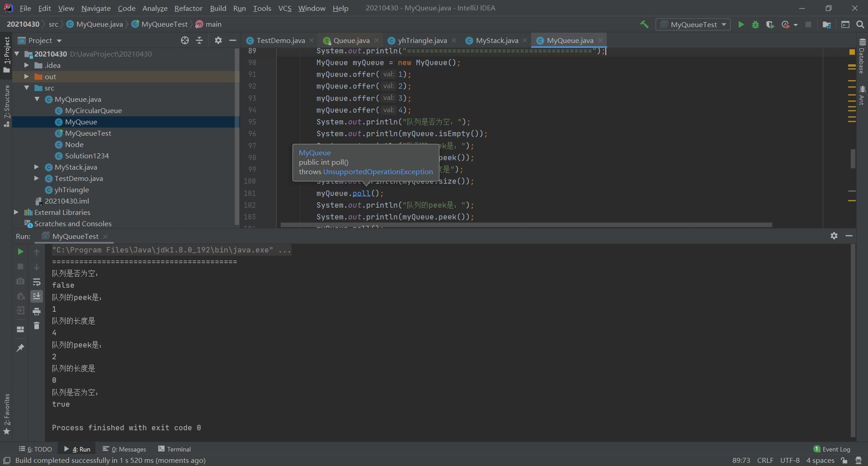
Task: Expand External Libraries node
Action: click(17, 212)
